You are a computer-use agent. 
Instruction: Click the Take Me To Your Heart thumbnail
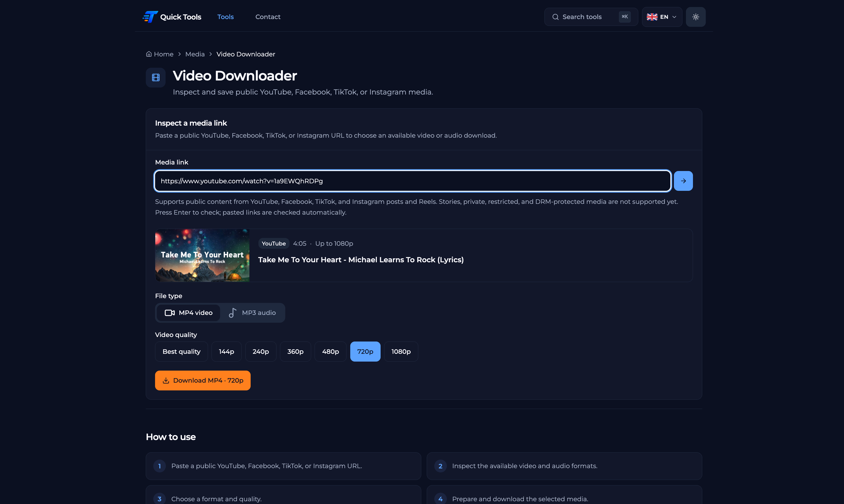click(x=202, y=256)
